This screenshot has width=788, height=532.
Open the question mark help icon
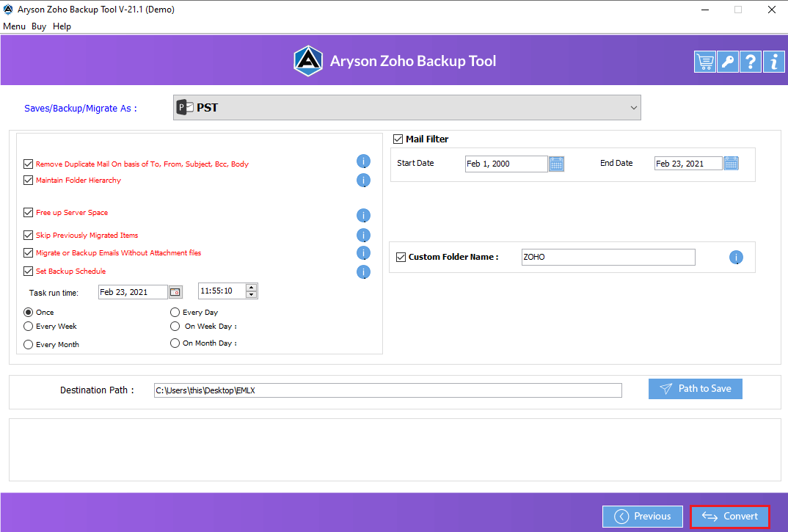(x=751, y=62)
